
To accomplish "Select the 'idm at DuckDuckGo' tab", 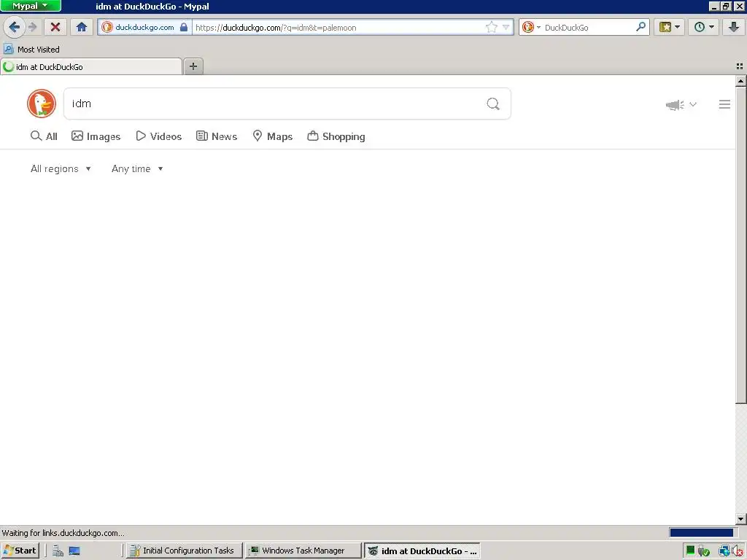I will tap(91, 66).
